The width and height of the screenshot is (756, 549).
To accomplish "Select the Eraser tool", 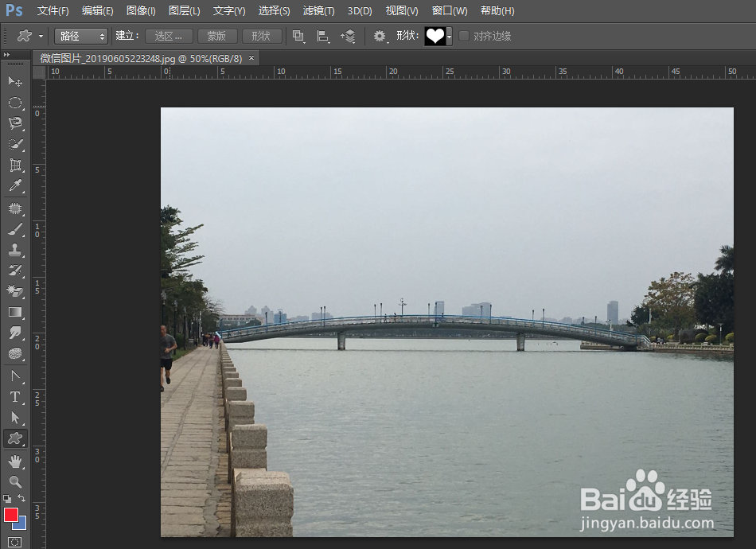I will pyautogui.click(x=15, y=291).
